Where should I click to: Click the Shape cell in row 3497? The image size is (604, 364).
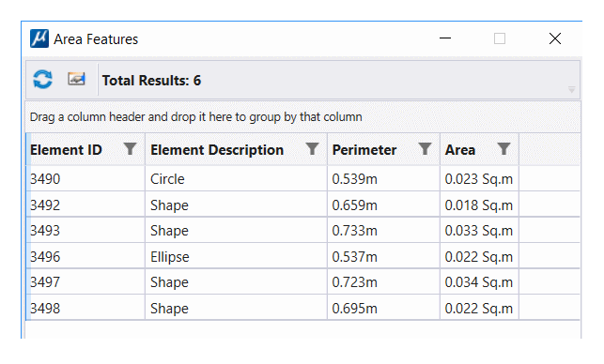click(x=236, y=281)
